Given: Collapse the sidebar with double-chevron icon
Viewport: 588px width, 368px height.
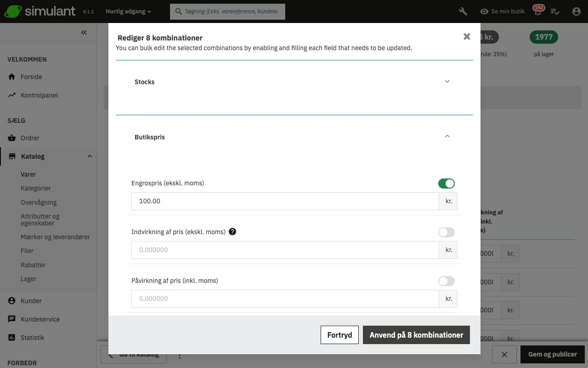Looking at the screenshot, I should click(x=84, y=33).
